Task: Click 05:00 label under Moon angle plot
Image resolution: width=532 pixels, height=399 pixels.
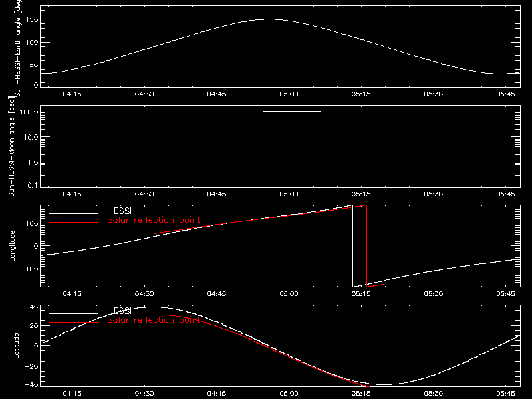Action: [289, 194]
